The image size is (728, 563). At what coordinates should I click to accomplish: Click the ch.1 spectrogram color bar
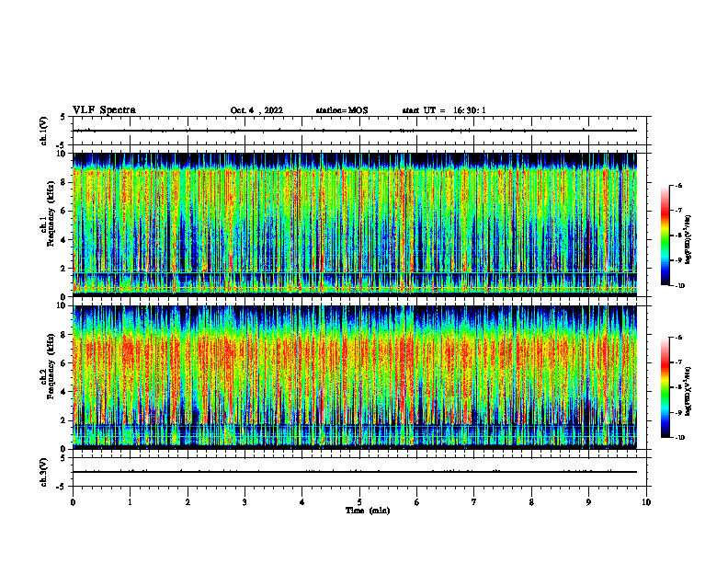[665, 236]
